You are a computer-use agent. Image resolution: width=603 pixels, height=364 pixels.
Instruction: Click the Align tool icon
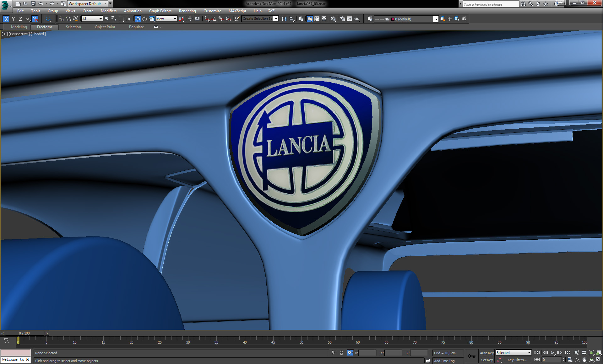pos(291,19)
